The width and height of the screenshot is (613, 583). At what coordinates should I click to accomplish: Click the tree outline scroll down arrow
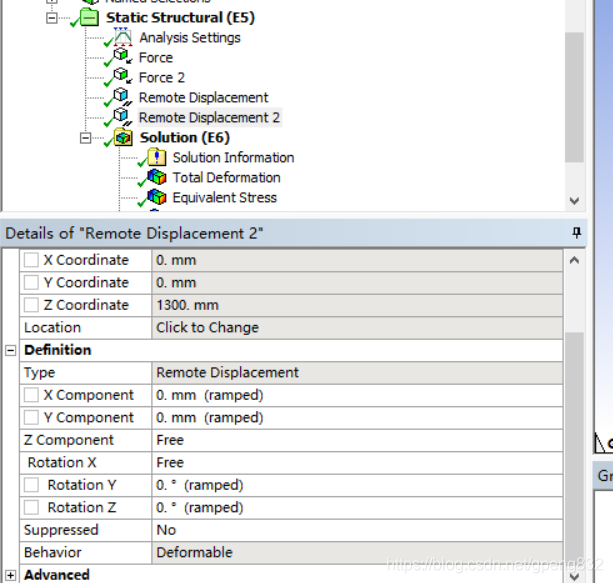[574, 201]
